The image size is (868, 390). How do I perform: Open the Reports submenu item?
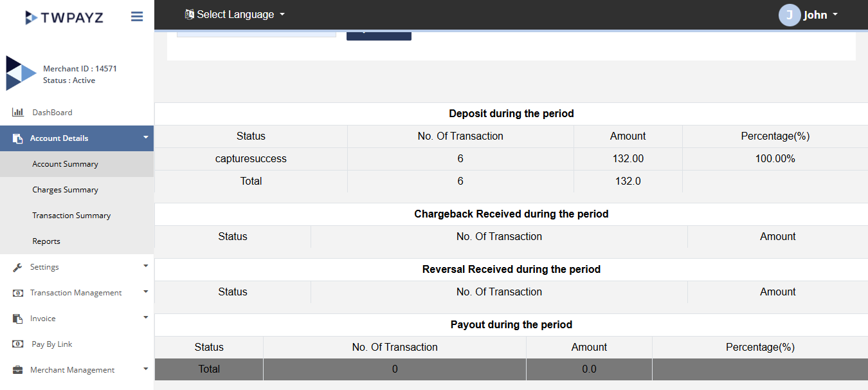[x=46, y=241]
